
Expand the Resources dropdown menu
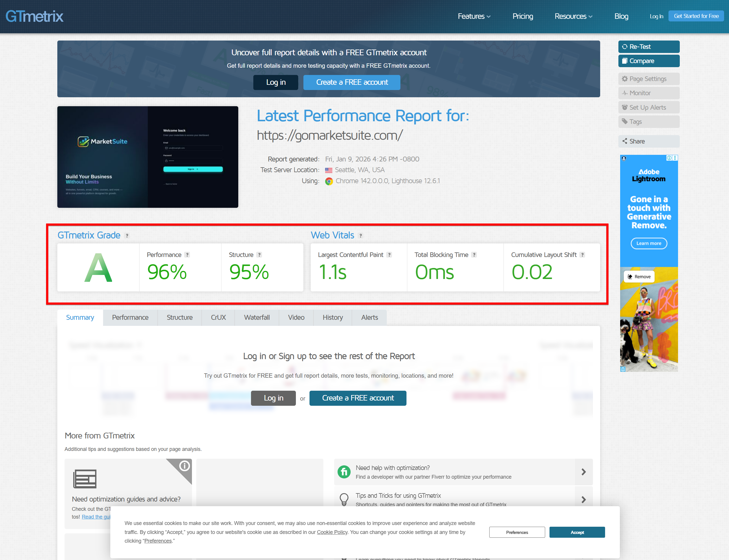tap(573, 16)
